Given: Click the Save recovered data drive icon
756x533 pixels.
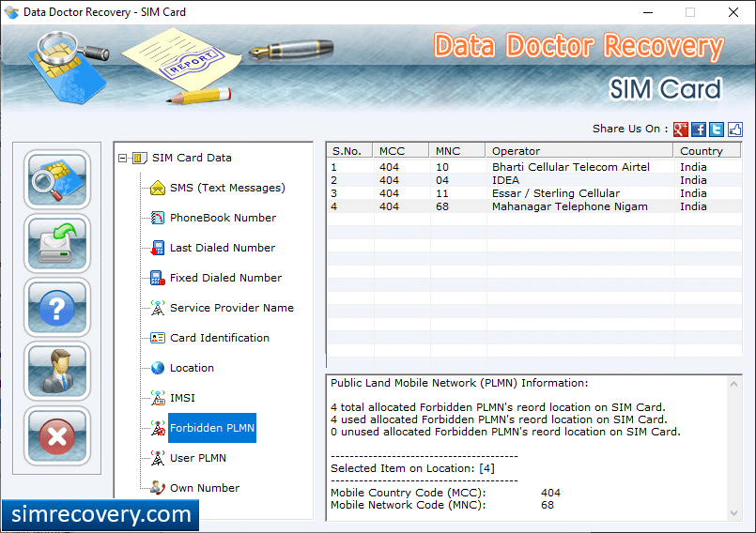Looking at the screenshot, I should 57,243.
